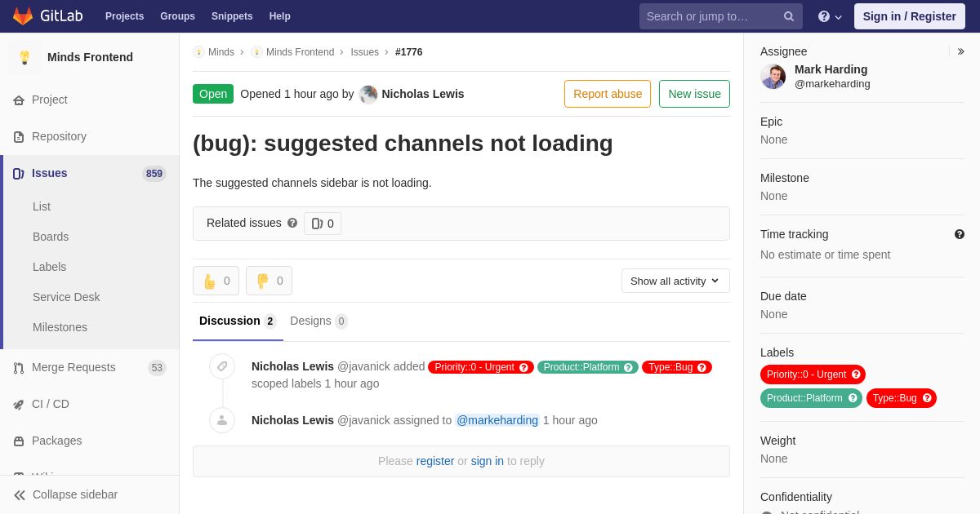980x514 pixels.
Task: Click the Time tracking help icon
Action: tap(960, 234)
